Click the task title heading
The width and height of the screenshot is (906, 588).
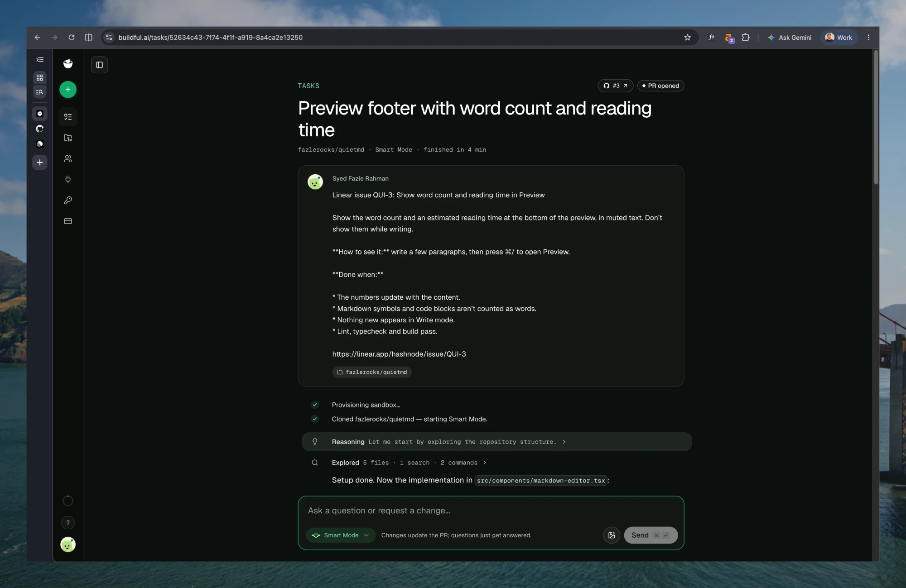475,119
